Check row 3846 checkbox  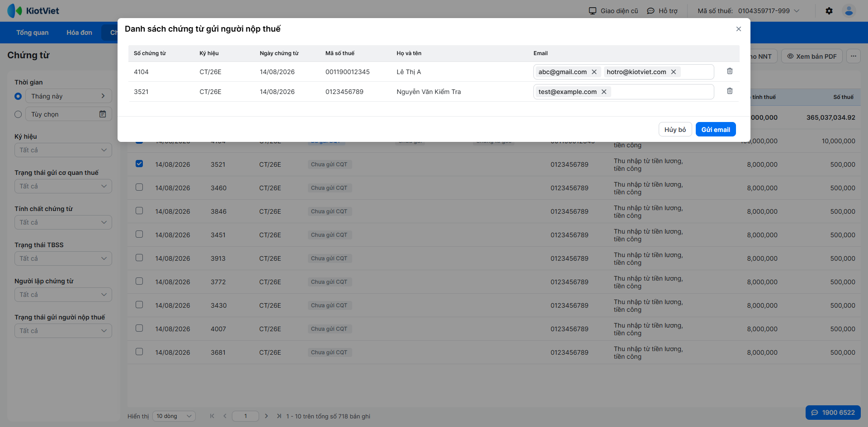[x=139, y=211]
